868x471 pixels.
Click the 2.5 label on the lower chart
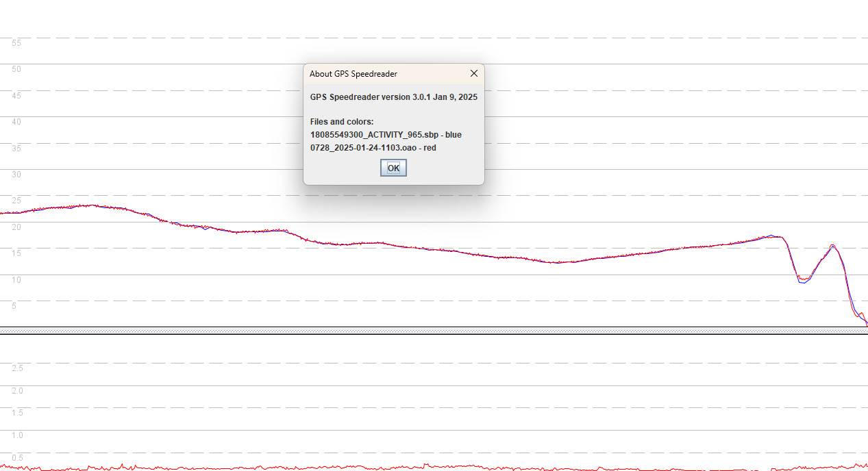pyautogui.click(x=17, y=368)
